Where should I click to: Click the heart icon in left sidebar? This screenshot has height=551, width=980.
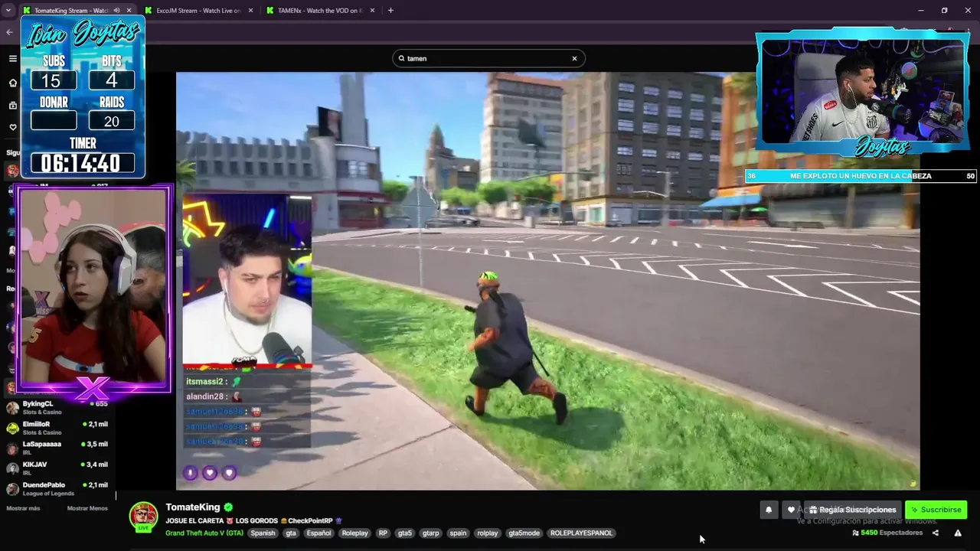[12, 127]
